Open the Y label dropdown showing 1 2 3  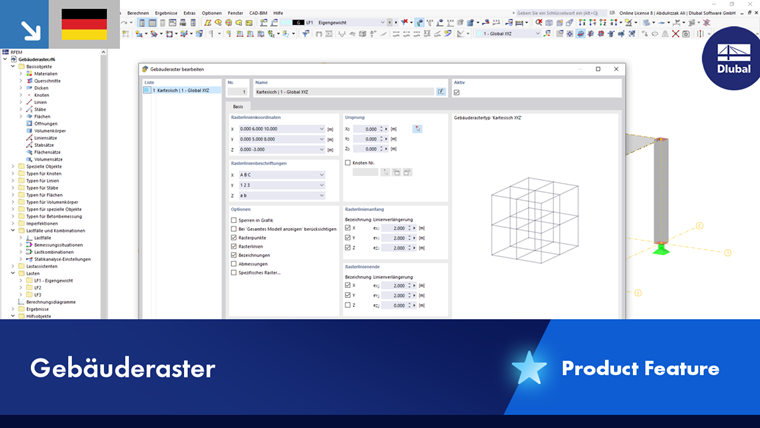[321, 185]
